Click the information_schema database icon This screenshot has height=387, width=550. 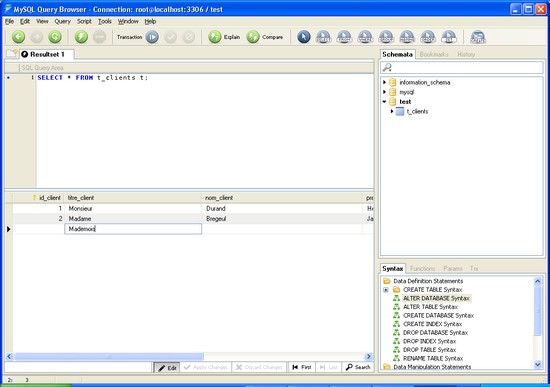click(393, 82)
